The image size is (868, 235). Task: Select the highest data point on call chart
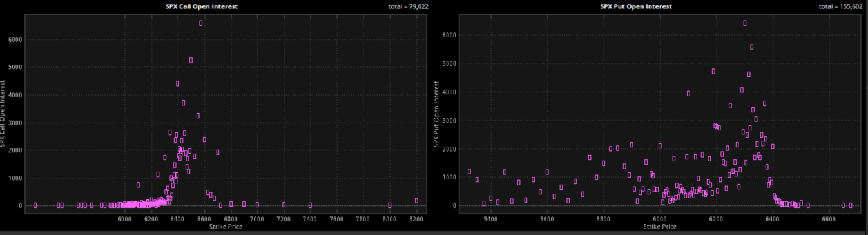coord(201,23)
